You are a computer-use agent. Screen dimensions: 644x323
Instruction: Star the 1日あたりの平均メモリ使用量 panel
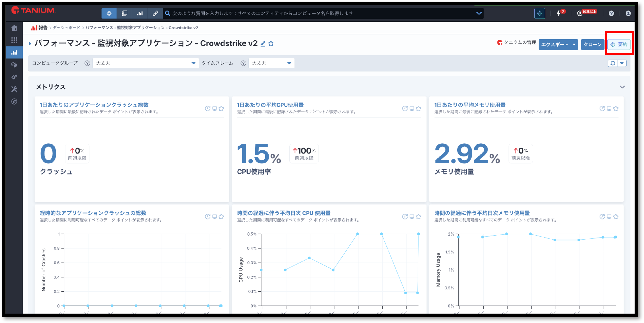616,109
